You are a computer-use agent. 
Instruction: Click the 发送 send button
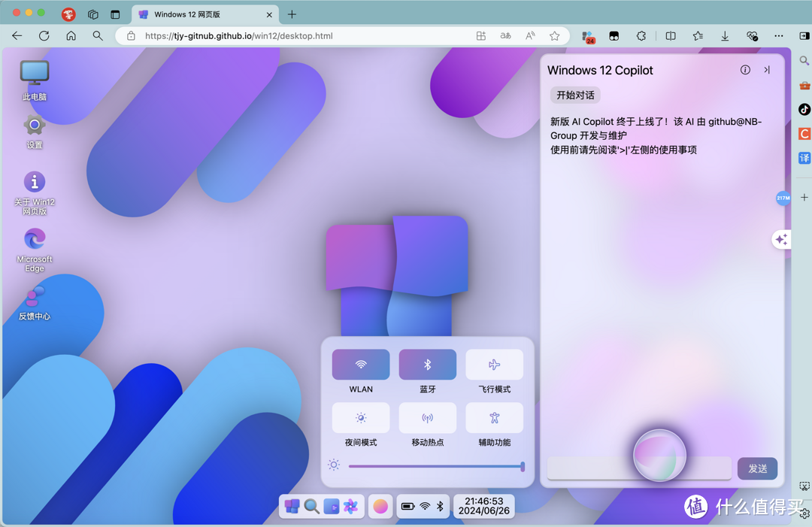[757, 468]
